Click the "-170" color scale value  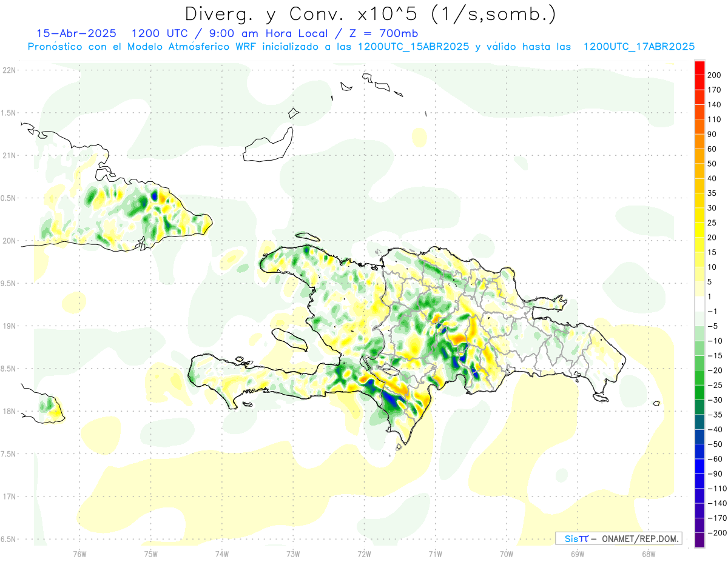point(716,518)
